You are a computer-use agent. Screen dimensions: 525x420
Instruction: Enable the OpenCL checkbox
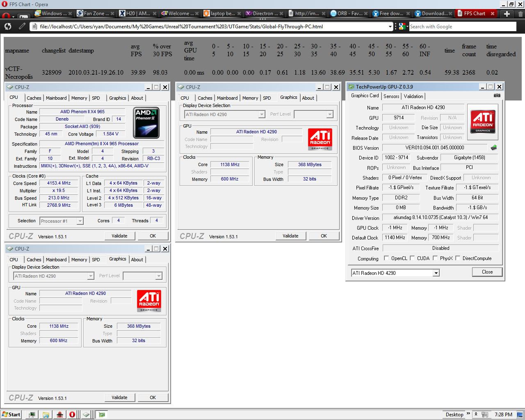tap(386, 258)
